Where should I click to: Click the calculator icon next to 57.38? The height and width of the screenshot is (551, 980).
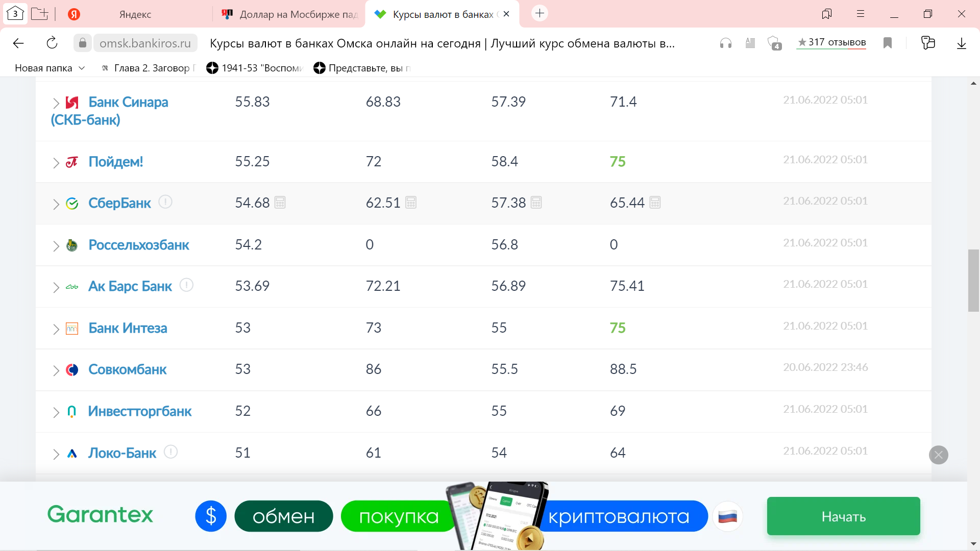pos(536,203)
